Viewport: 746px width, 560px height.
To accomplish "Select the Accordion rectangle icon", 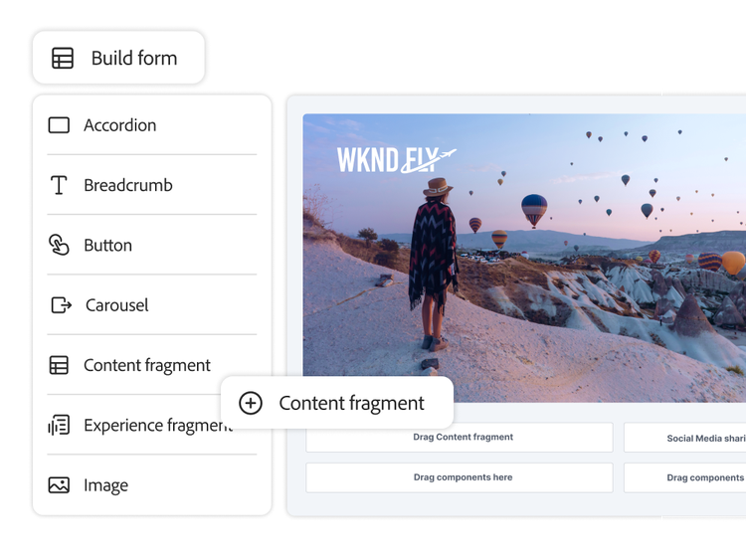I will [x=59, y=125].
